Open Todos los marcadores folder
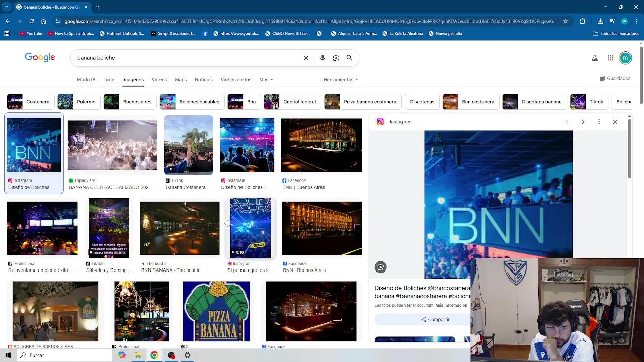This screenshot has width=644, height=362. click(x=616, y=34)
